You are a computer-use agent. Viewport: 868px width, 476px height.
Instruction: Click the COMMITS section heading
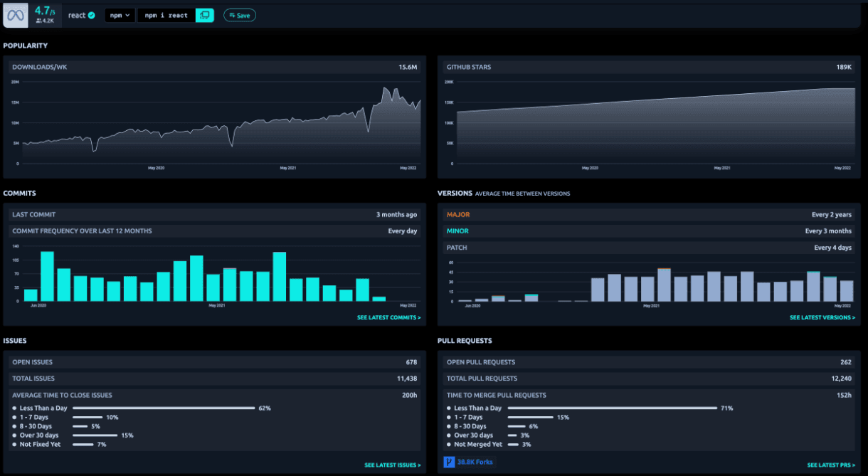[x=20, y=193]
